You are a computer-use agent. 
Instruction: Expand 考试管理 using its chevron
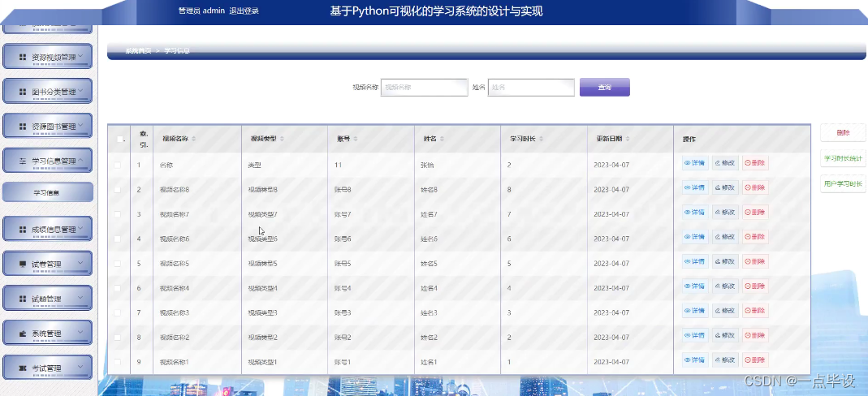[x=81, y=367]
